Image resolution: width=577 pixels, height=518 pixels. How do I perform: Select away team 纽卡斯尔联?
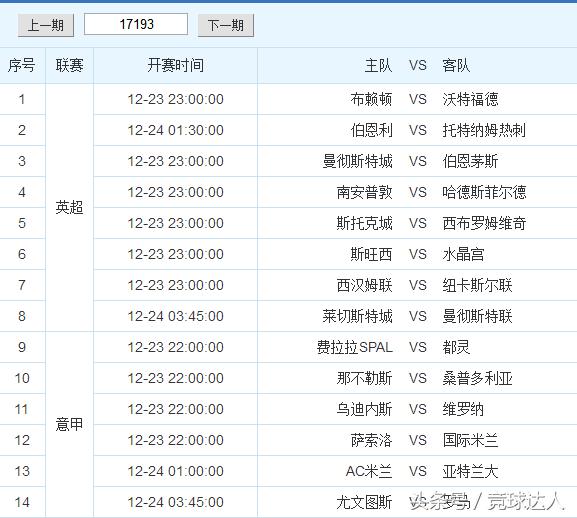click(x=477, y=285)
